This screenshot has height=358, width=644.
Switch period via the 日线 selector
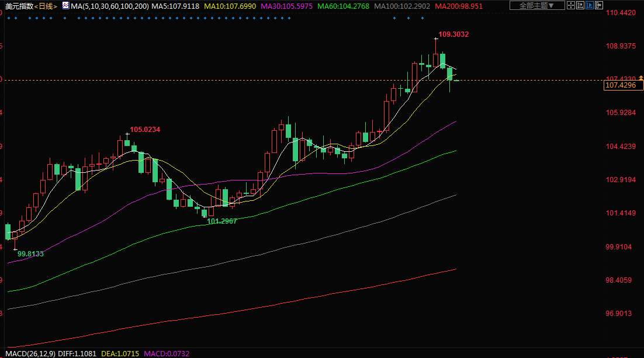(46, 6)
